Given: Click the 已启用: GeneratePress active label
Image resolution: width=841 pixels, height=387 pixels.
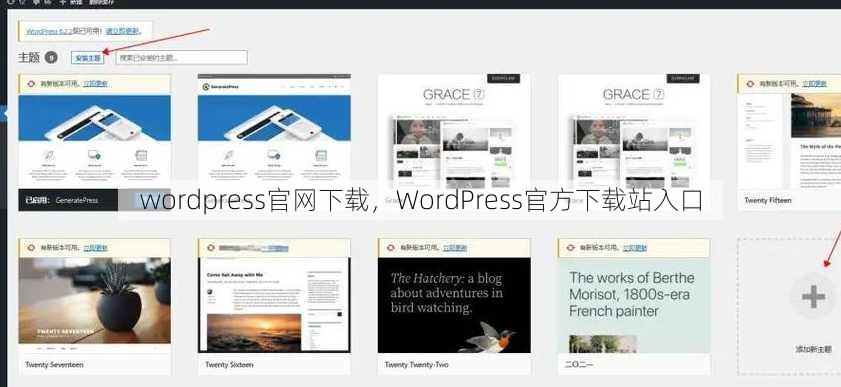Looking at the screenshot, I should [62, 200].
